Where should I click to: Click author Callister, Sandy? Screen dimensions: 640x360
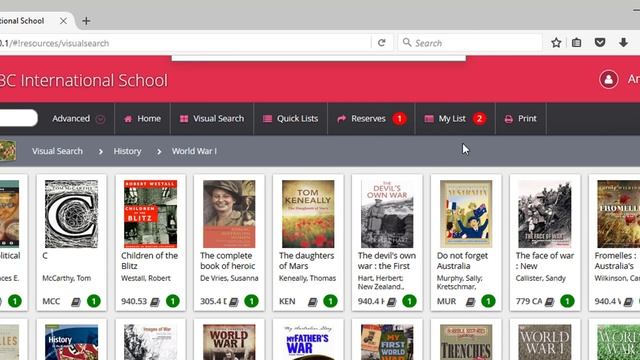pyautogui.click(x=541, y=278)
